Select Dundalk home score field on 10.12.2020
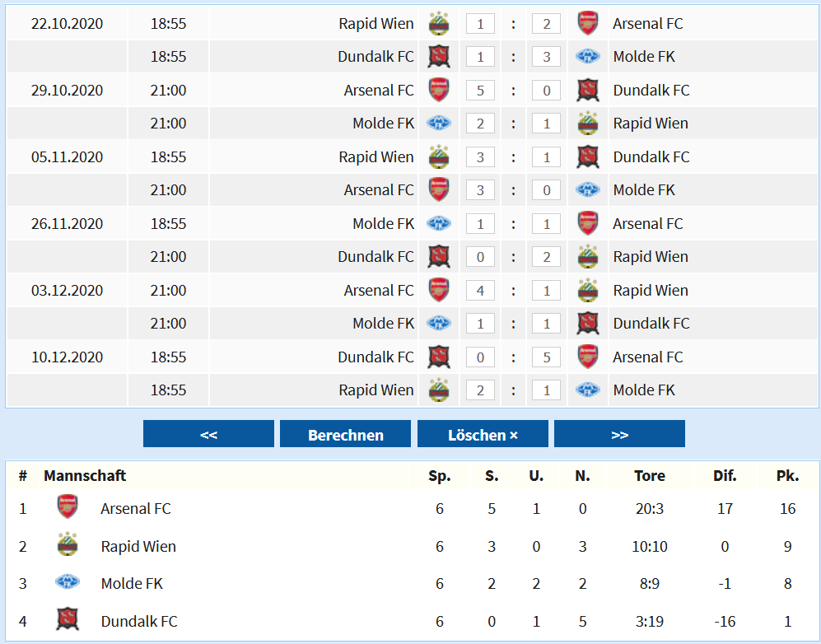Image resolution: width=821 pixels, height=644 pixels. point(480,357)
